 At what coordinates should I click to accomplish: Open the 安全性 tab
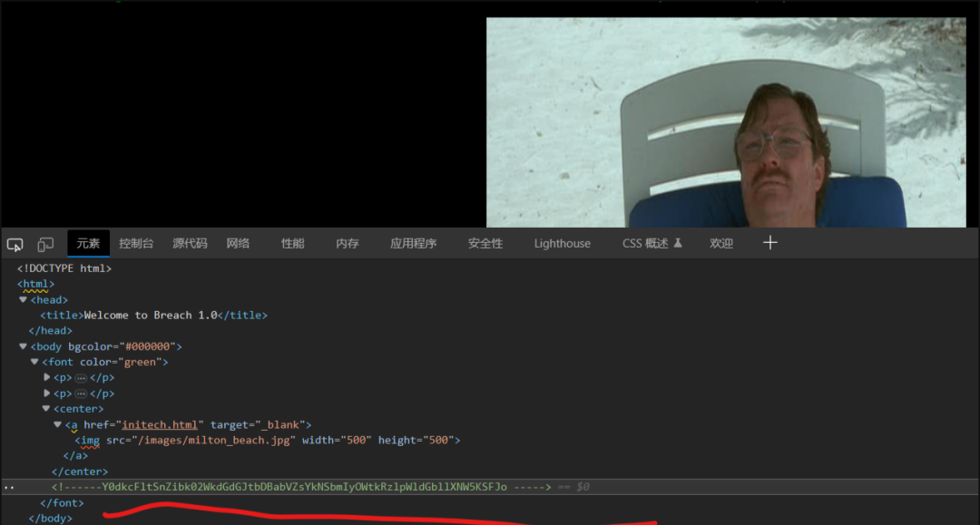pyautogui.click(x=485, y=244)
